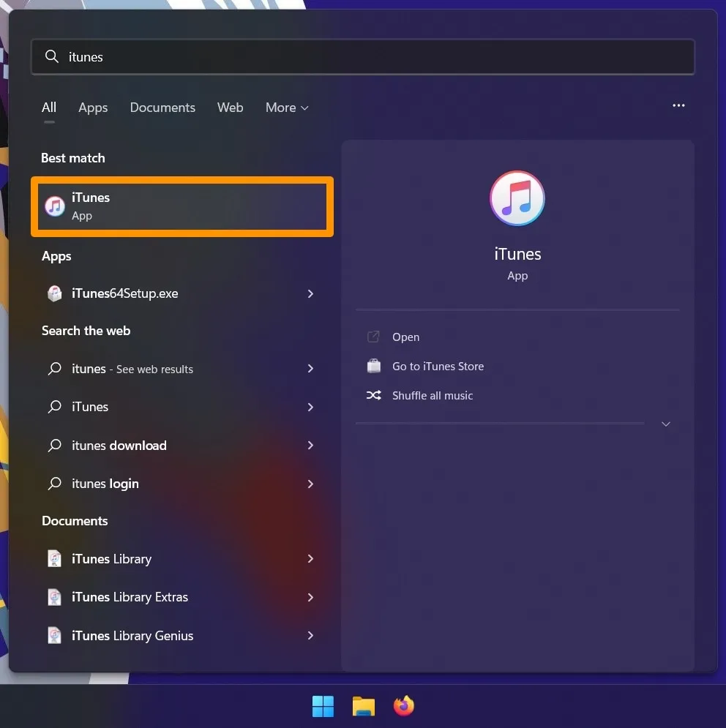
Task: Click search icon beside 'itunes download'
Action: (55, 446)
